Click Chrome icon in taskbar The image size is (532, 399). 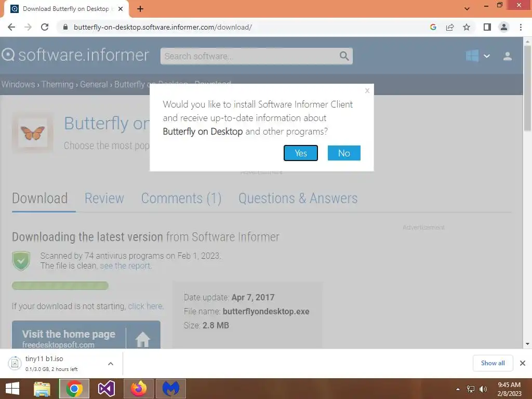click(x=74, y=389)
